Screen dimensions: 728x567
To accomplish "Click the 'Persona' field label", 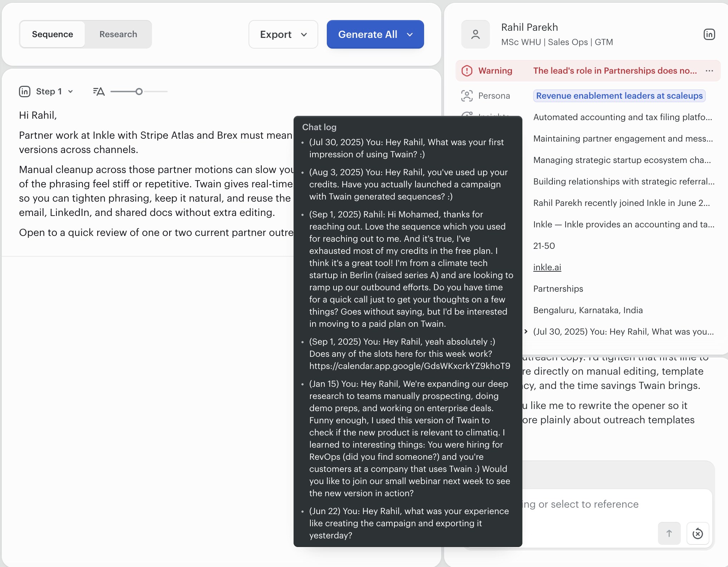I will pos(494,96).
